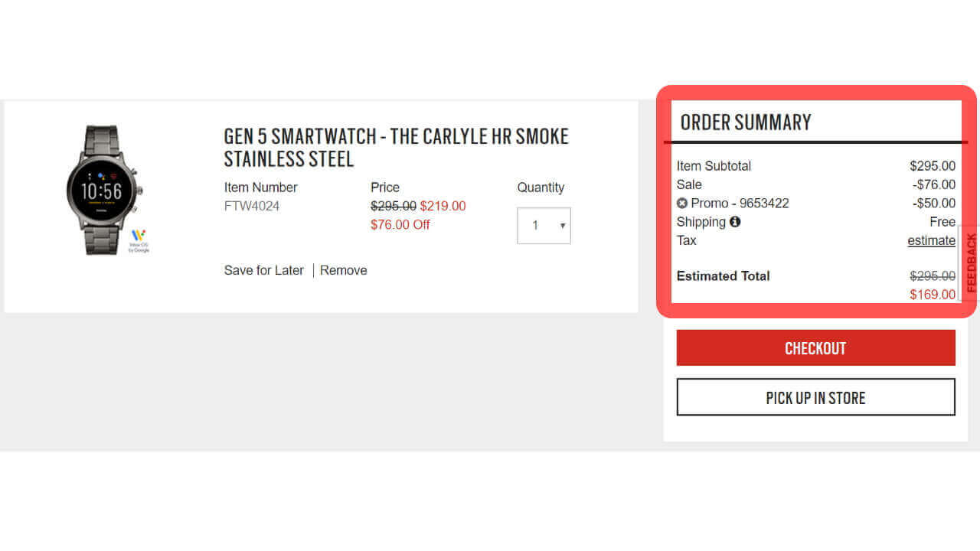The width and height of the screenshot is (980, 551).
Task: Save the smartwatch for later
Action: pyautogui.click(x=263, y=270)
